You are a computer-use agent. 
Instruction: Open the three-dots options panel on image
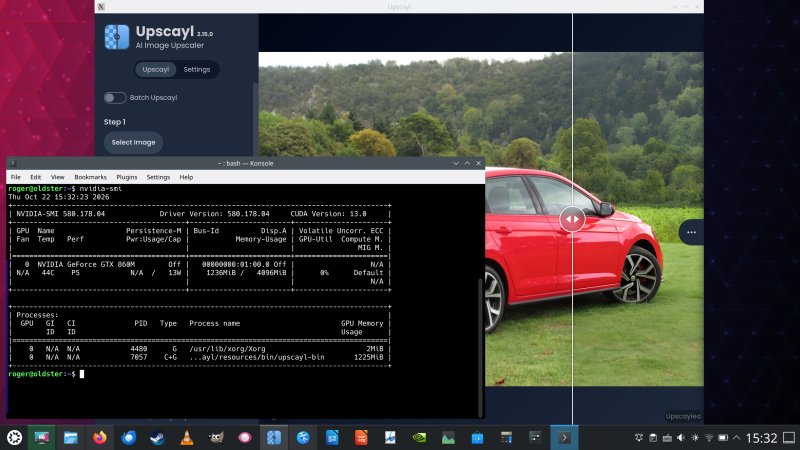(691, 232)
